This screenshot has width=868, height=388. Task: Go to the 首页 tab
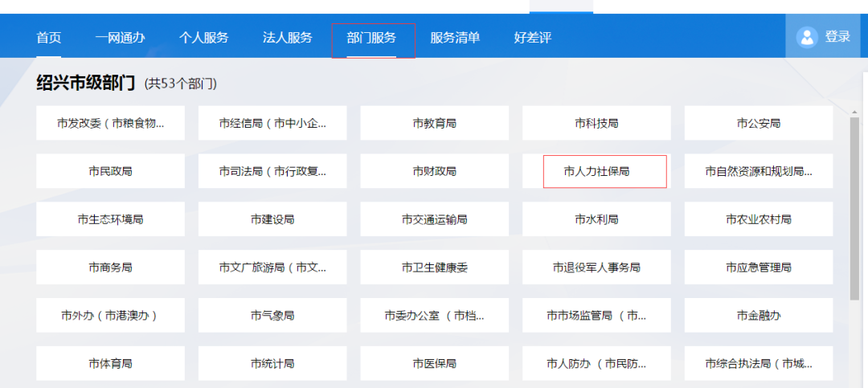[49, 38]
